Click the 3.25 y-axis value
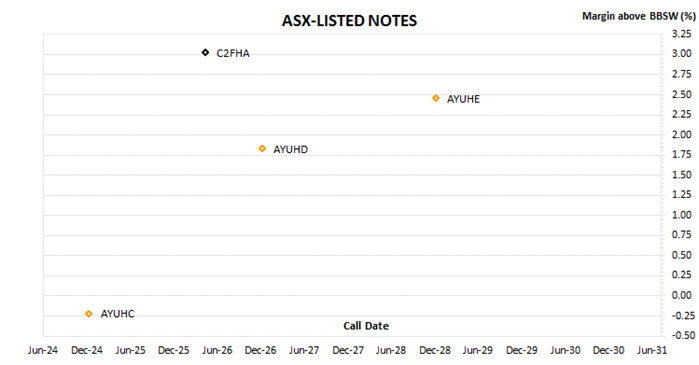 pos(682,34)
